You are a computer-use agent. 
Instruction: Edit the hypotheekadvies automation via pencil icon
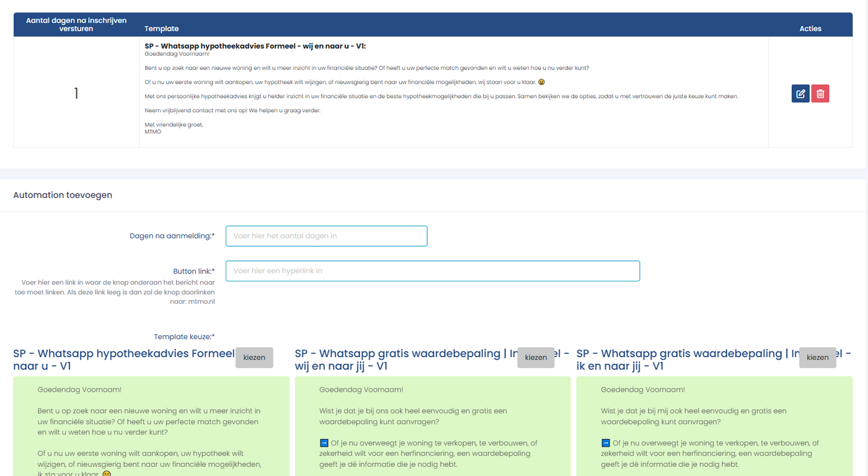tap(800, 94)
